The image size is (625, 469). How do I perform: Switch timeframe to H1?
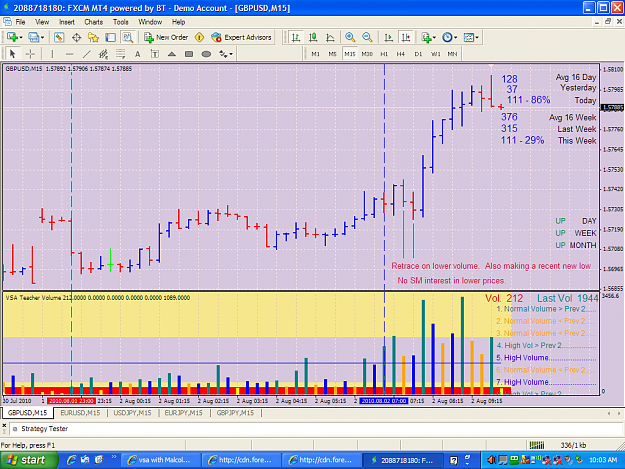click(384, 54)
